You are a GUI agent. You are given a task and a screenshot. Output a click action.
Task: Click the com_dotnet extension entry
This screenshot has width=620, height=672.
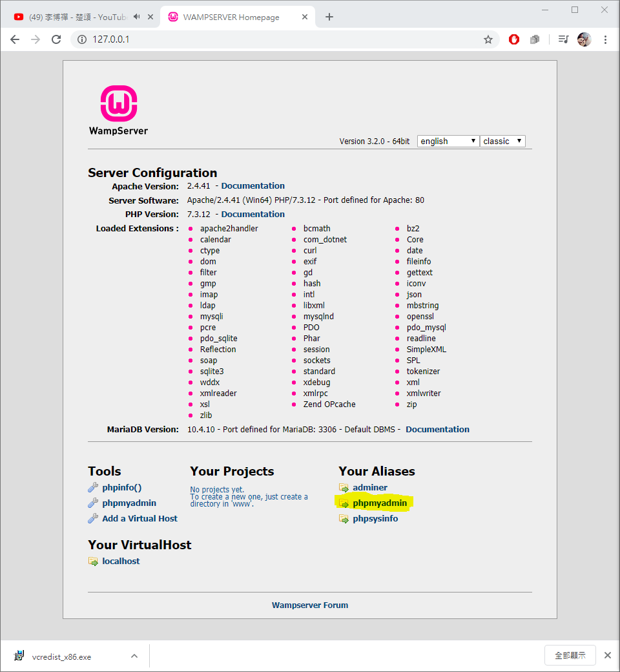(x=325, y=240)
